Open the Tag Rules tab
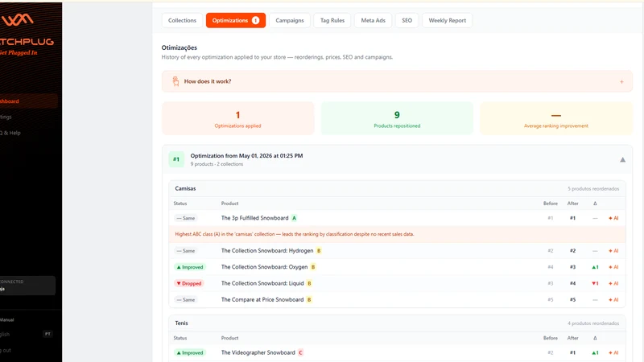The width and height of the screenshot is (644, 362). (332, 21)
